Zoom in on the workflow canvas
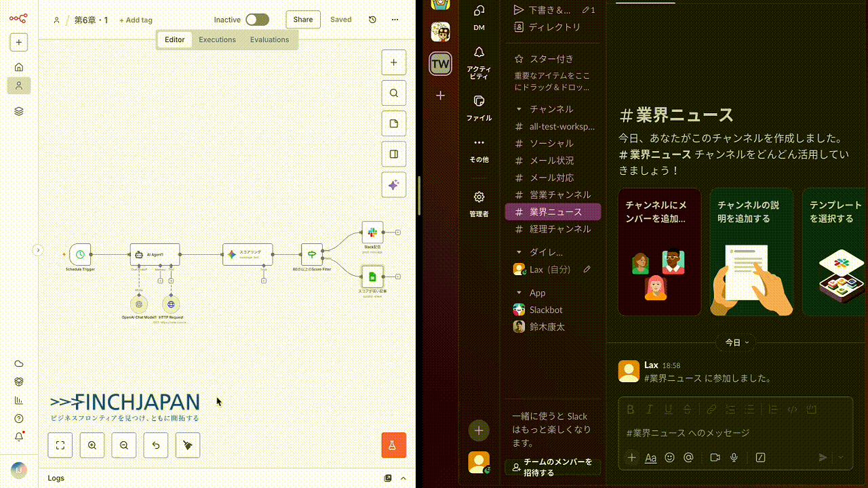The height and width of the screenshot is (488, 868). coord(92,445)
